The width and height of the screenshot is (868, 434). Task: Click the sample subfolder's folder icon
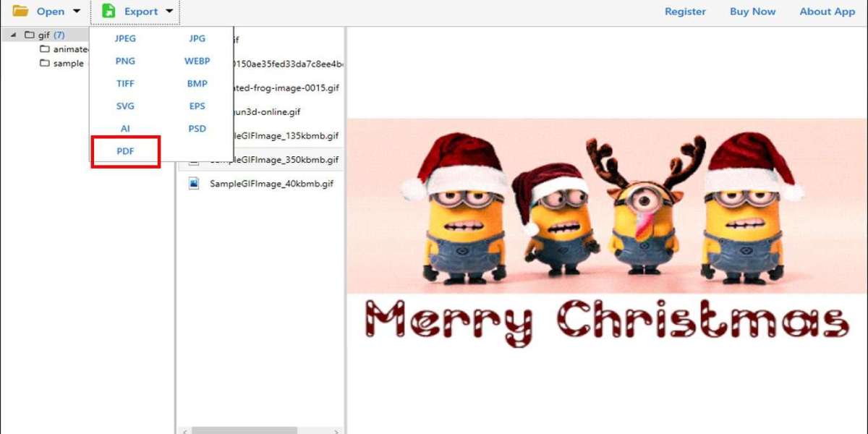[x=45, y=64]
